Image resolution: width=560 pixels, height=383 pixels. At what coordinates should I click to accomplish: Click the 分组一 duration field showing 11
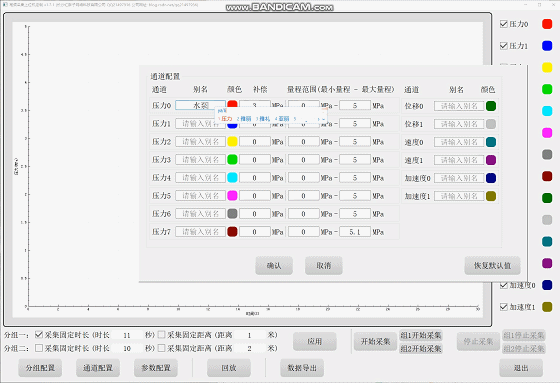tap(127, 335)
